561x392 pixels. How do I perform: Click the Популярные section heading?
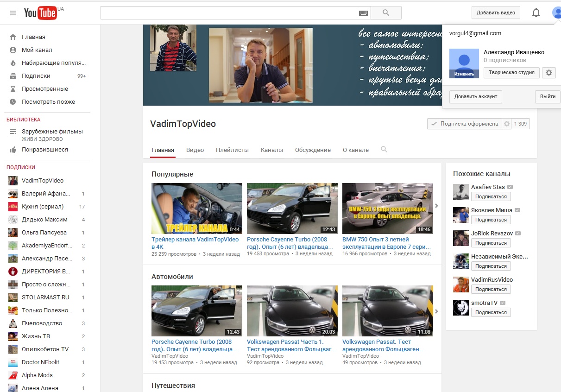pos(172,174)
